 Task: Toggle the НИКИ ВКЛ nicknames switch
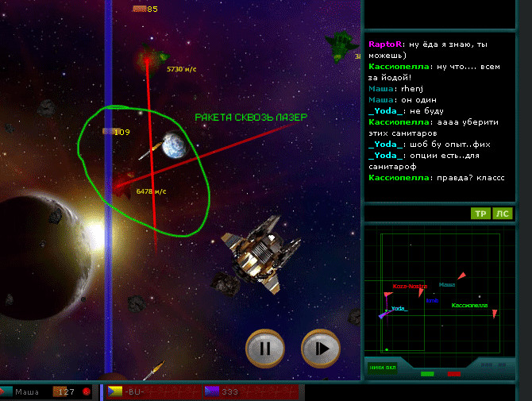pyautogui.click(x=383, y=368)
